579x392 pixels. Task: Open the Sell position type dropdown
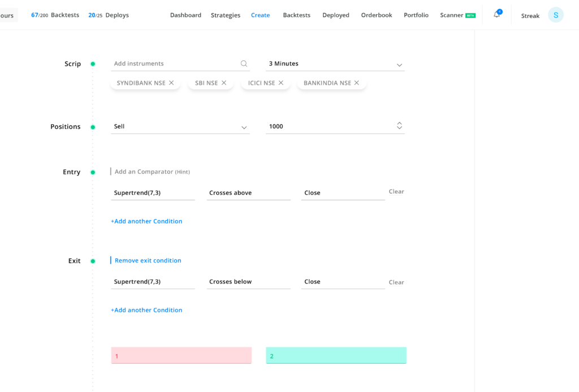(244, 127)
